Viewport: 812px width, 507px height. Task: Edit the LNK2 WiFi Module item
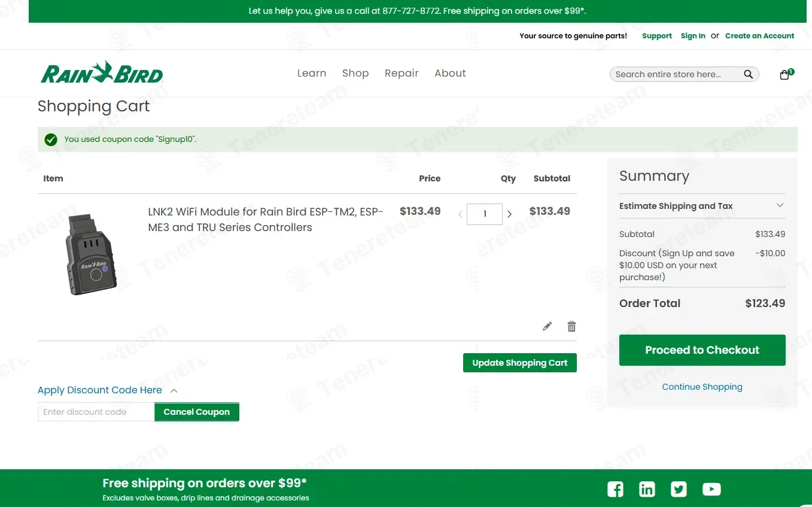point(547,326)
